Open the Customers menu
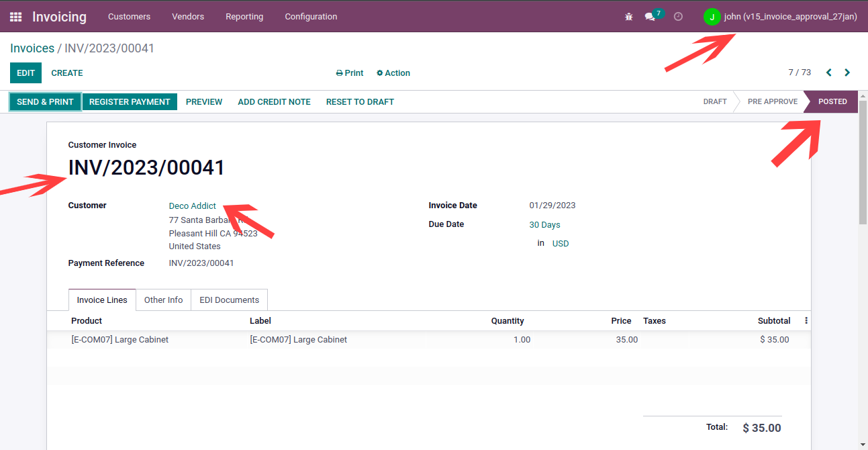 129,16
